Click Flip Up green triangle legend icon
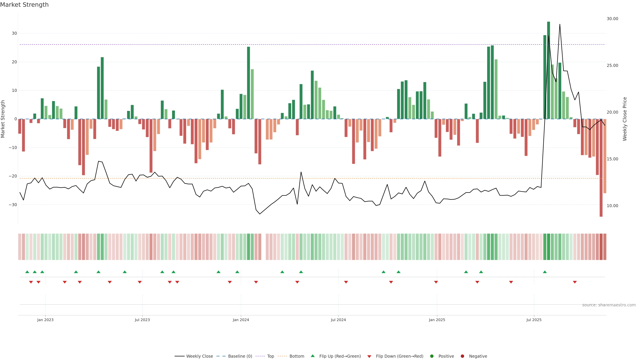644x362 pixels. tap(312, 356)
